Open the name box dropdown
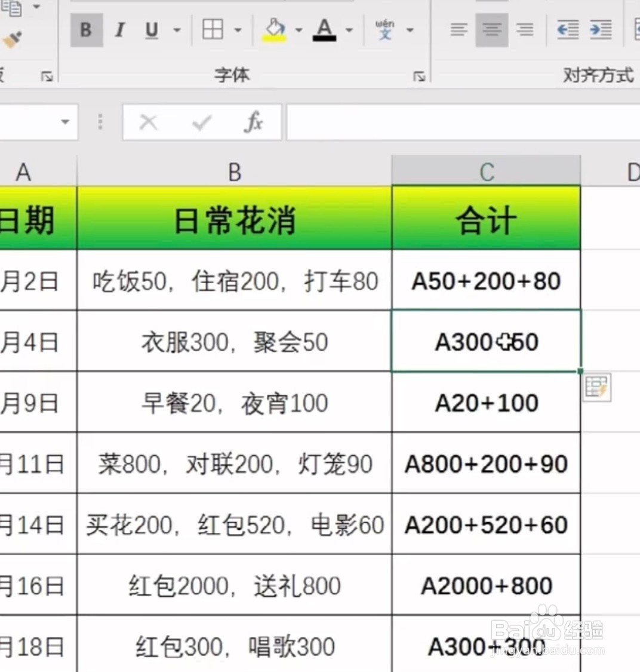This screenshot has height=672, width=640. [65, 122]
